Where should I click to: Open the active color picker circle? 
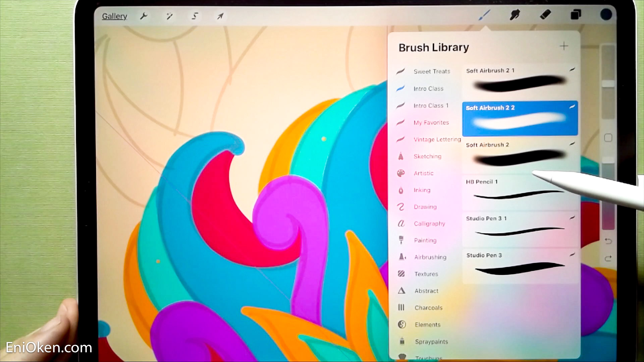(606, 15)
